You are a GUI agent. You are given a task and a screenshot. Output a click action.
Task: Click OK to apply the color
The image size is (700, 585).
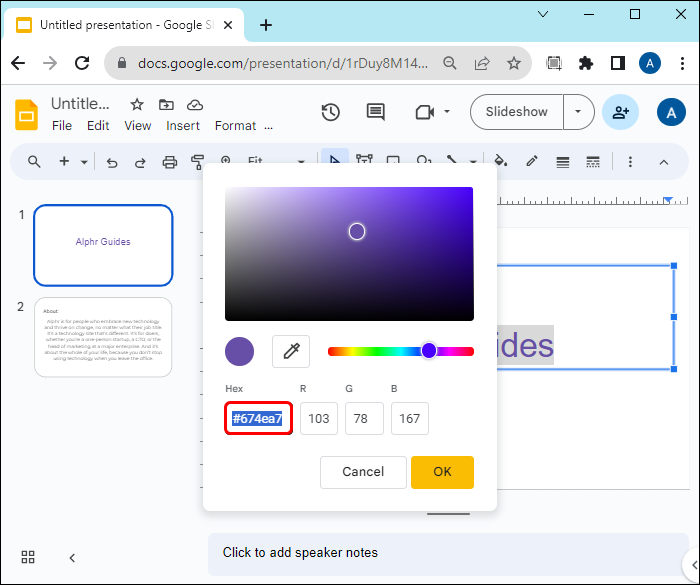[442, 472]
